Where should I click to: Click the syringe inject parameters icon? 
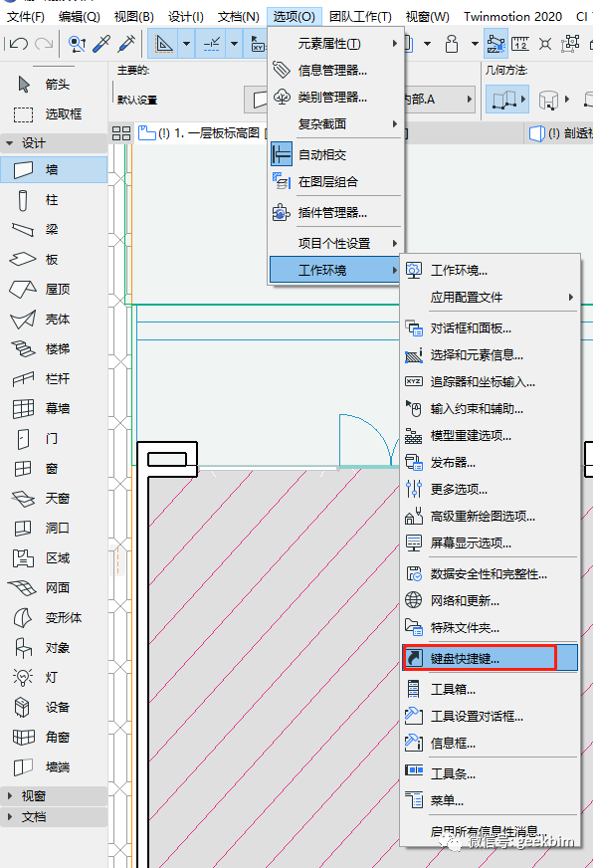[126, 43]
